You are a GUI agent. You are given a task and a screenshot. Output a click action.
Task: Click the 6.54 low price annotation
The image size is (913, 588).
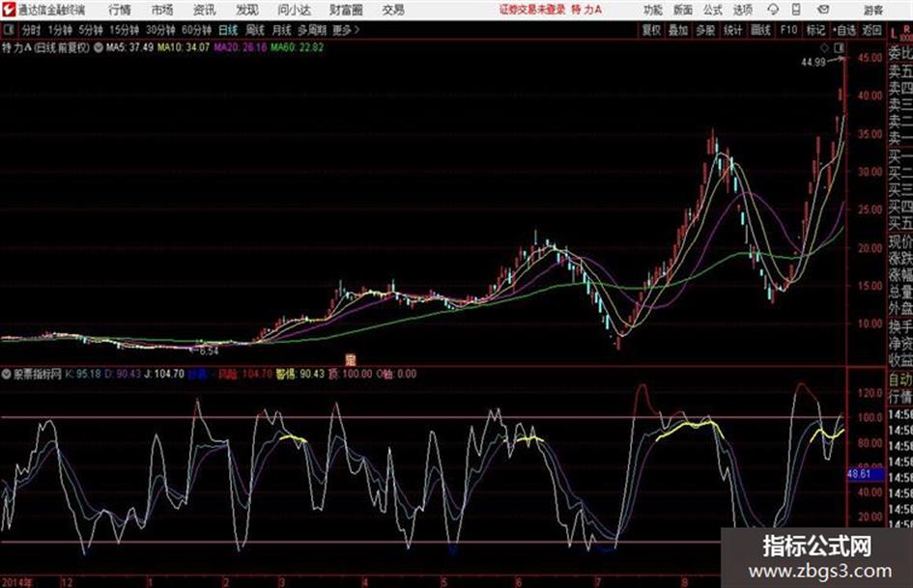[209, 351]
